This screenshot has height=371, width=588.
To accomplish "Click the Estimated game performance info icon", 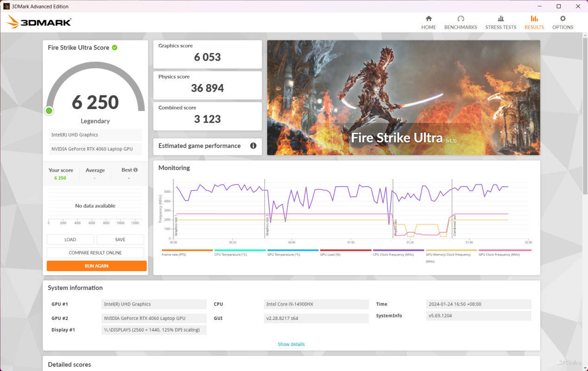I will (253, 146).
